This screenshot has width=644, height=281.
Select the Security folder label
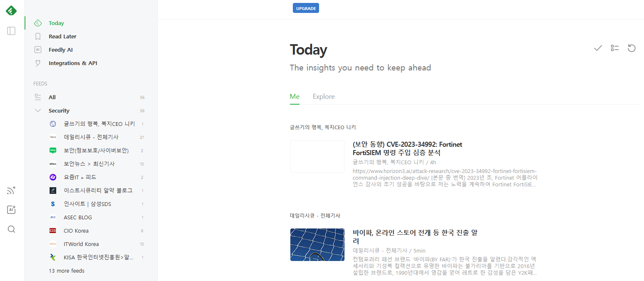click(59, 110)
